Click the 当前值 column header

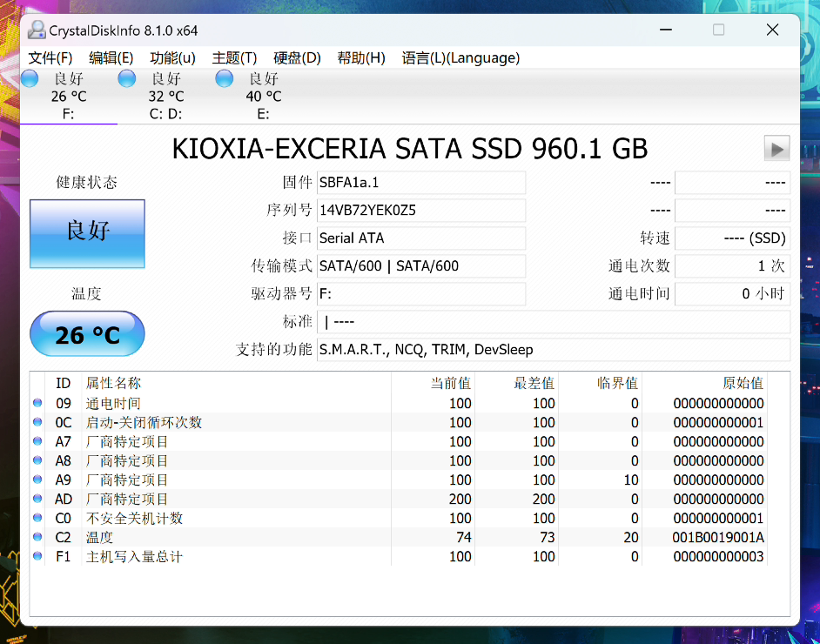(434, 383)
